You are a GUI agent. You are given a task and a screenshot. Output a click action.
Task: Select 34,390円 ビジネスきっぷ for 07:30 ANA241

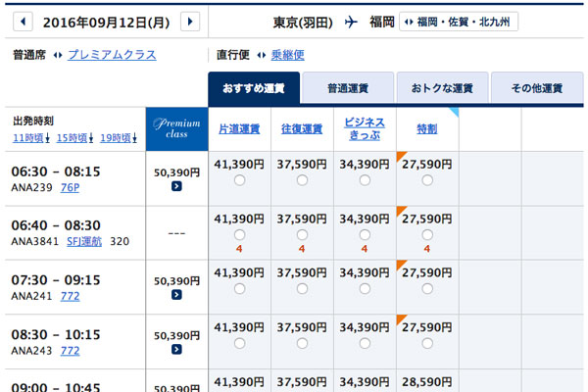(x=365, y=289)
